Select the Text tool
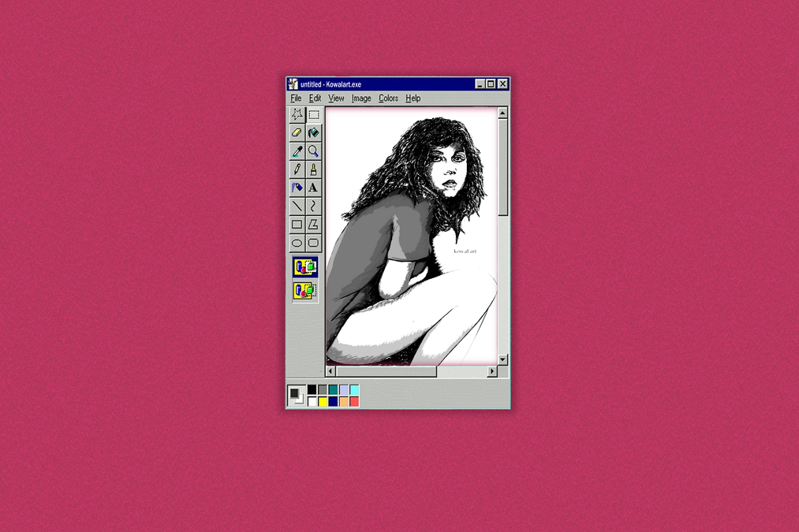799x532 pixels. [x=313, y=188]
